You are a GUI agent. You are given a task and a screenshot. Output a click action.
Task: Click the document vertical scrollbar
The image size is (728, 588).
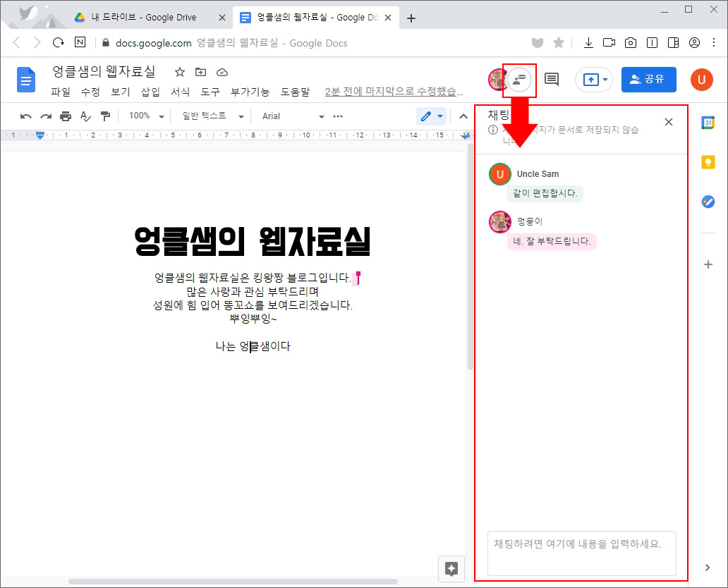(x=470, y=257)
